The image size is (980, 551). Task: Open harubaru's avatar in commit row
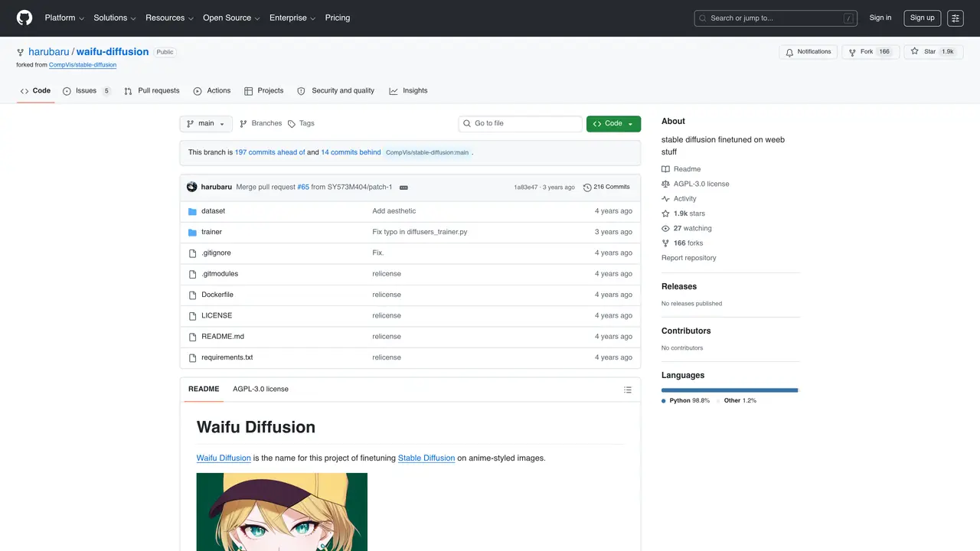point(192,187)
